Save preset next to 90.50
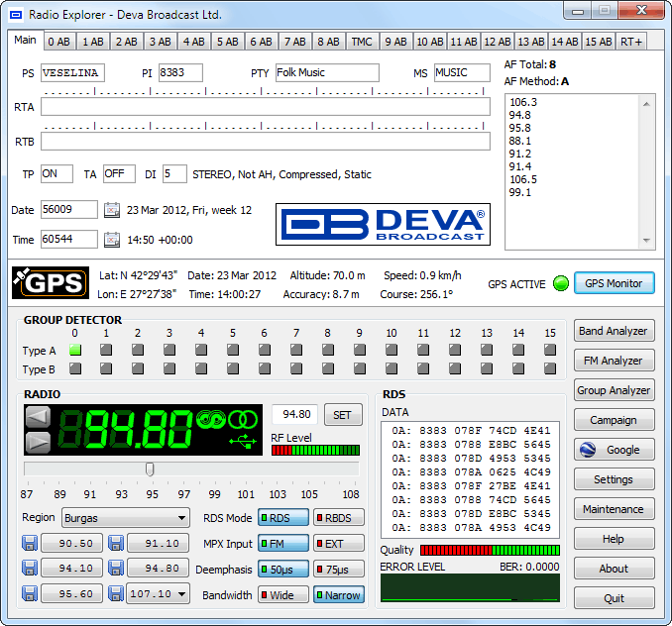672x626 pixels. (x=30, y=544)
